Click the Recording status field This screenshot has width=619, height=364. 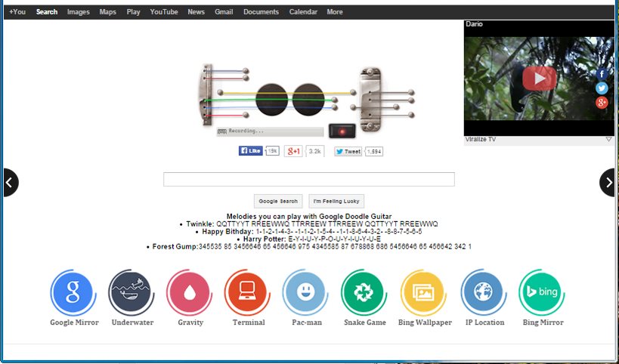point(270,131)
